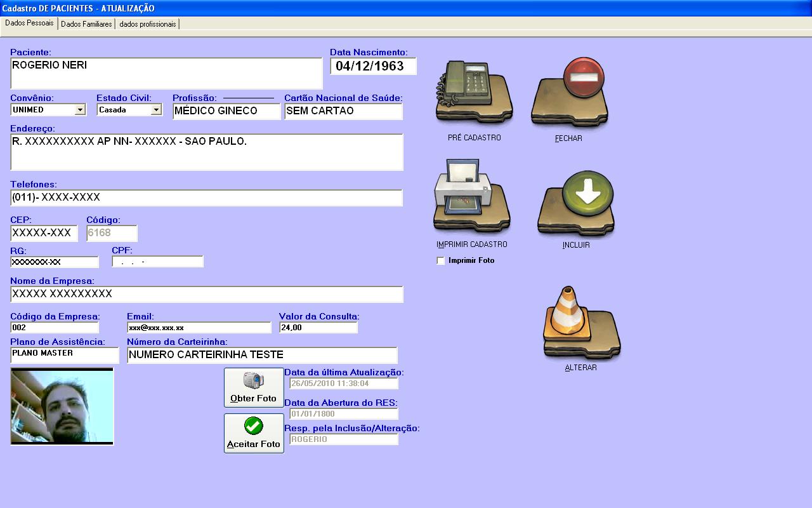Click the Imprimir Cadastro printer icon
The height and width of the screenshot is (508, 812).
point(472,196)
